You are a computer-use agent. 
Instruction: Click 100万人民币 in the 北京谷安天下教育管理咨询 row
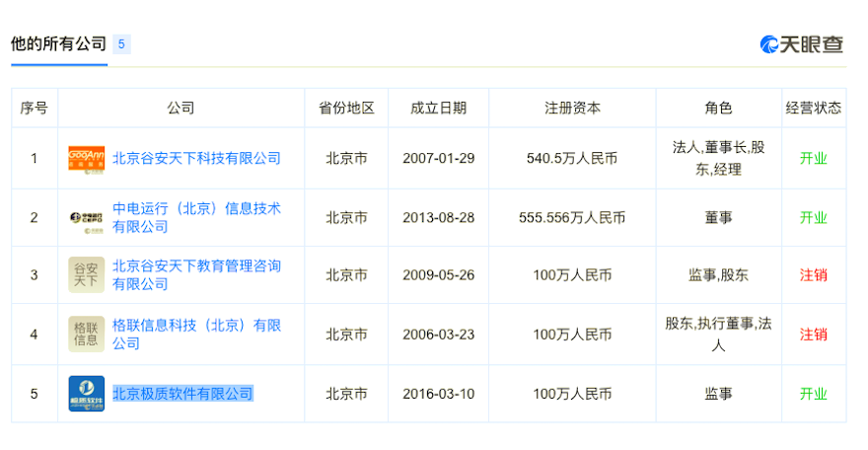pyautogui.click(x=572, y=275)
